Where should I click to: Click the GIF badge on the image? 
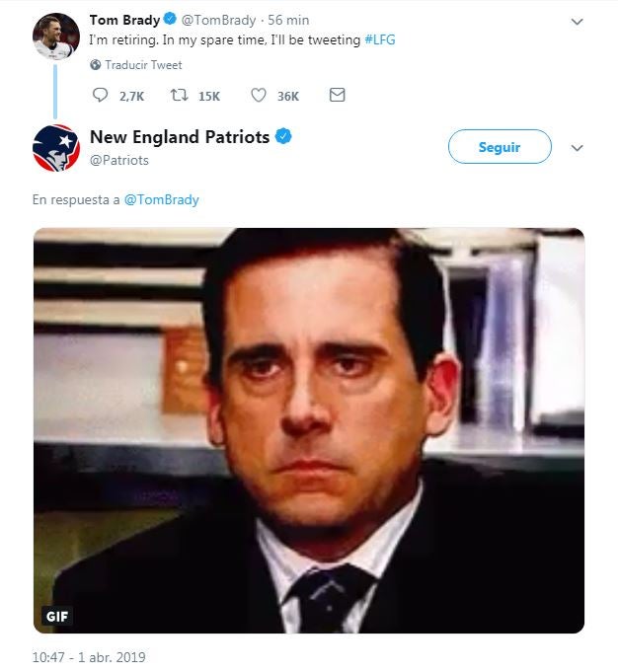click(58, 616)
